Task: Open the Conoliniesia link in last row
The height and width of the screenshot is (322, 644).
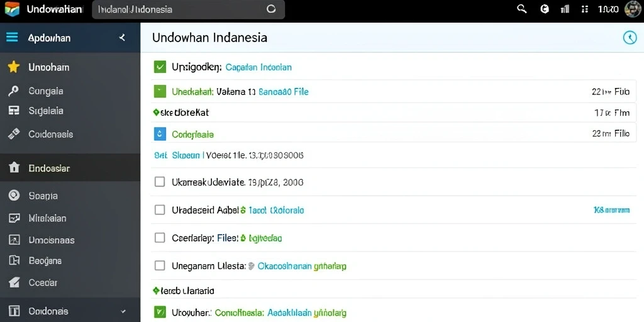Action: [x=240, y=313]
